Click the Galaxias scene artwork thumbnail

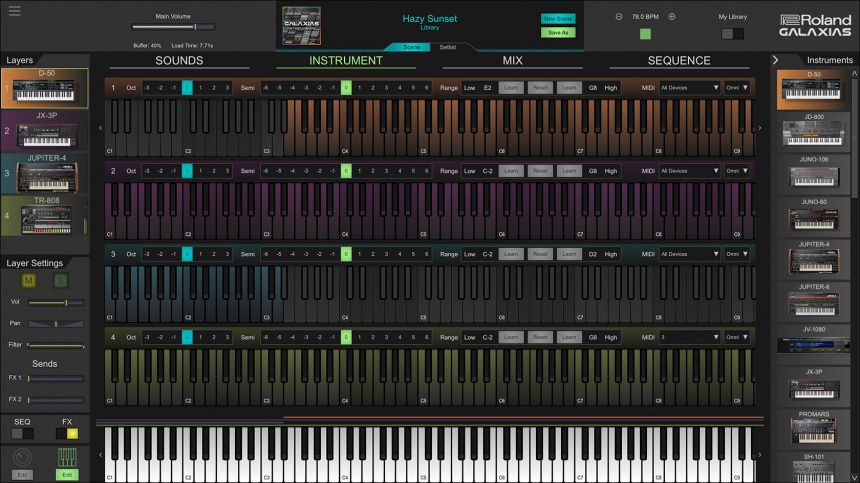point(301,26)
